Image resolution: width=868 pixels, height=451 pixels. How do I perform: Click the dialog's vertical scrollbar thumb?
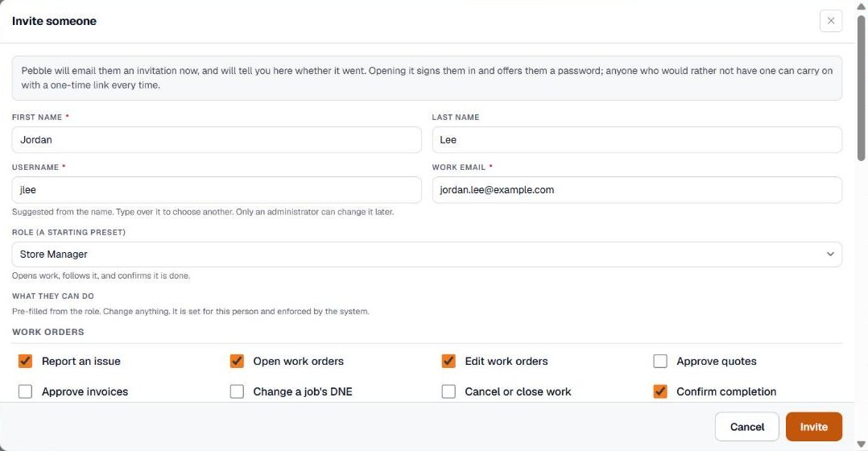861,89
